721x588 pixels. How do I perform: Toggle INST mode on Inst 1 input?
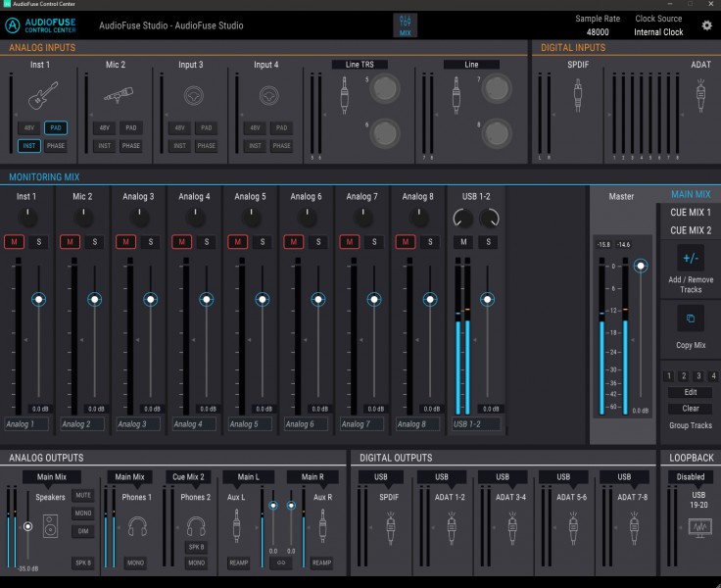[29, 146]
